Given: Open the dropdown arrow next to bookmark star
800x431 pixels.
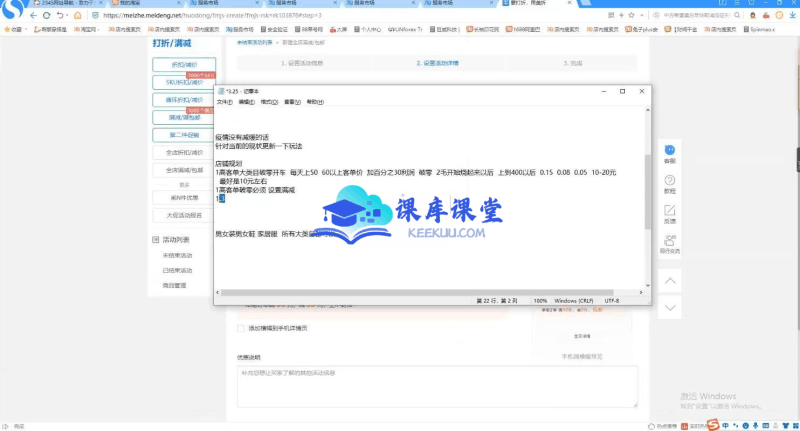Looking at the screenshot, I should click(x=642, y=16).
